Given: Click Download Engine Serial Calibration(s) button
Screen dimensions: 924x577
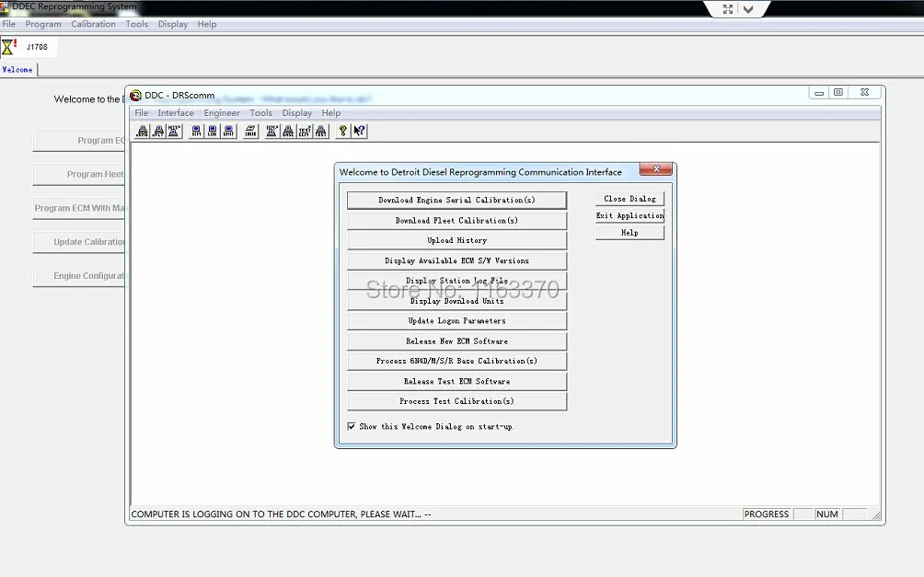Looking at the screenshot, I should pyautogui.click(x=456, y=201).
